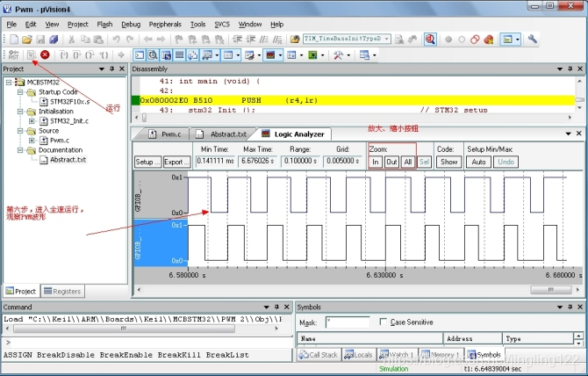Click the command prompt input line

pos(147,343)
